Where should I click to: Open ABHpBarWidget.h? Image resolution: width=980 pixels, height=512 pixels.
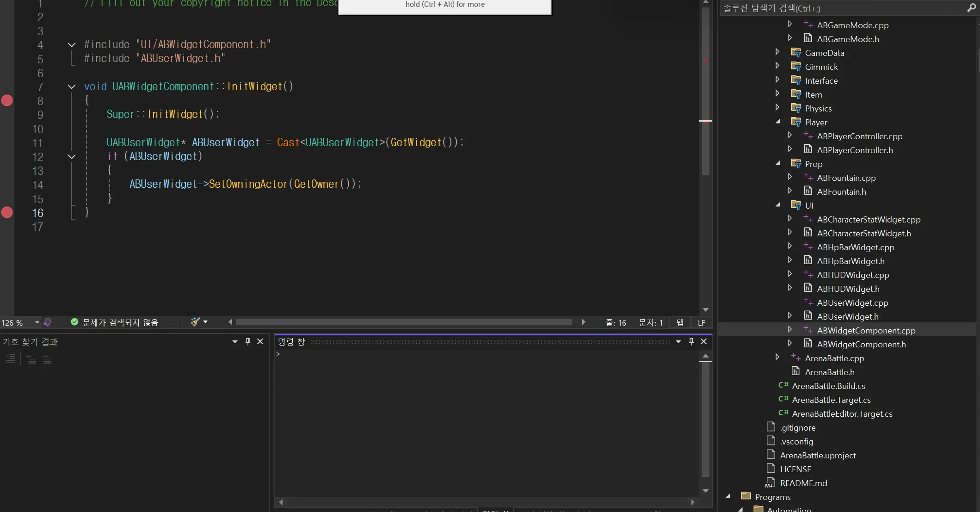(851, 261)
